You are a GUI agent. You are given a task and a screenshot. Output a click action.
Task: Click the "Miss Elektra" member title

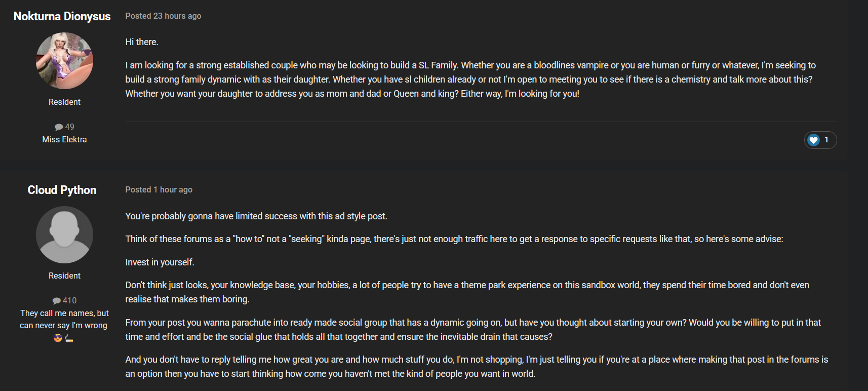tap(64, 139)
